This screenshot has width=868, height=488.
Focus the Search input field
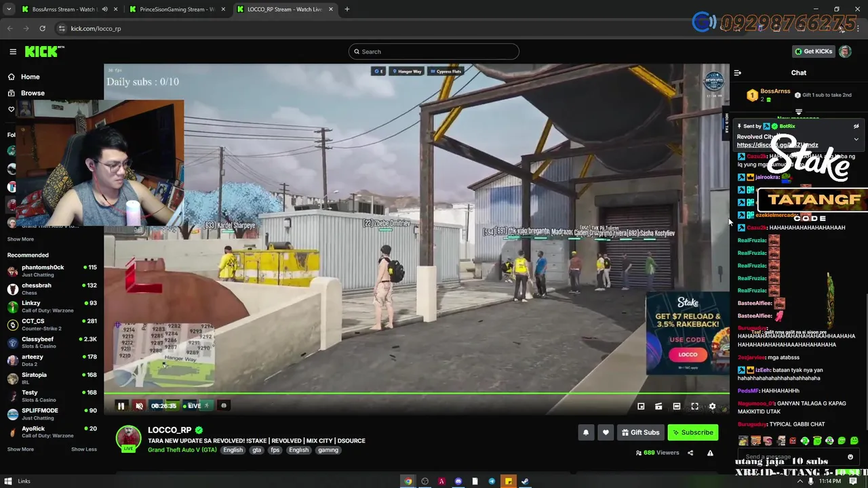coord(434,52)
